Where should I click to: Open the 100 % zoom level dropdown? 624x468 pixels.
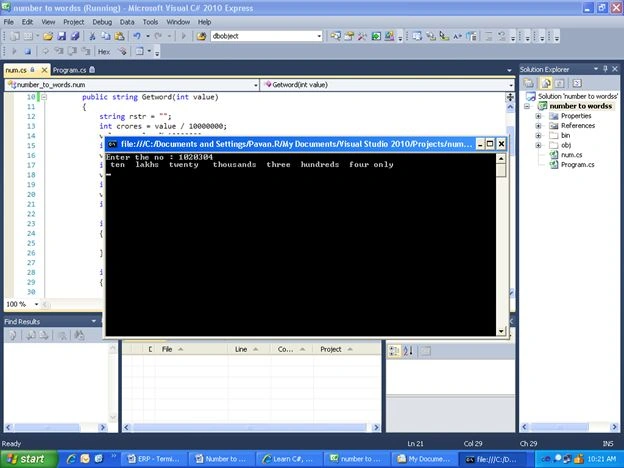[22, 304]
